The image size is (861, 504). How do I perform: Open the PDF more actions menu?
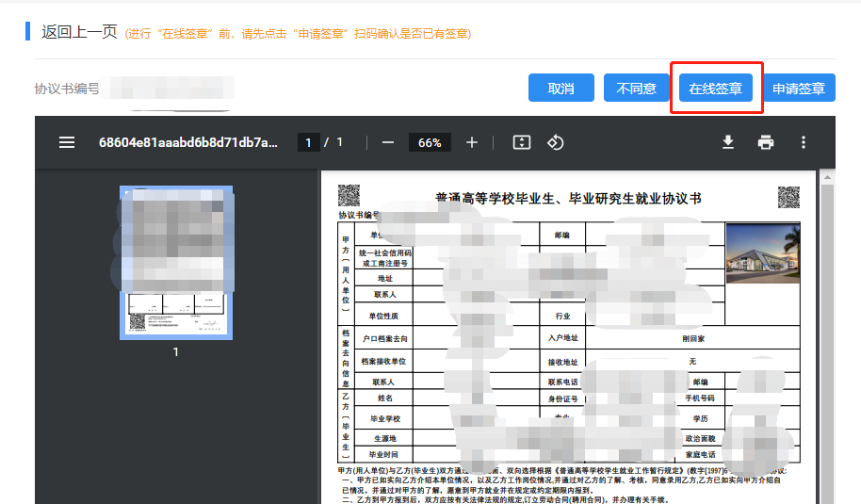[x=804, y=142]
